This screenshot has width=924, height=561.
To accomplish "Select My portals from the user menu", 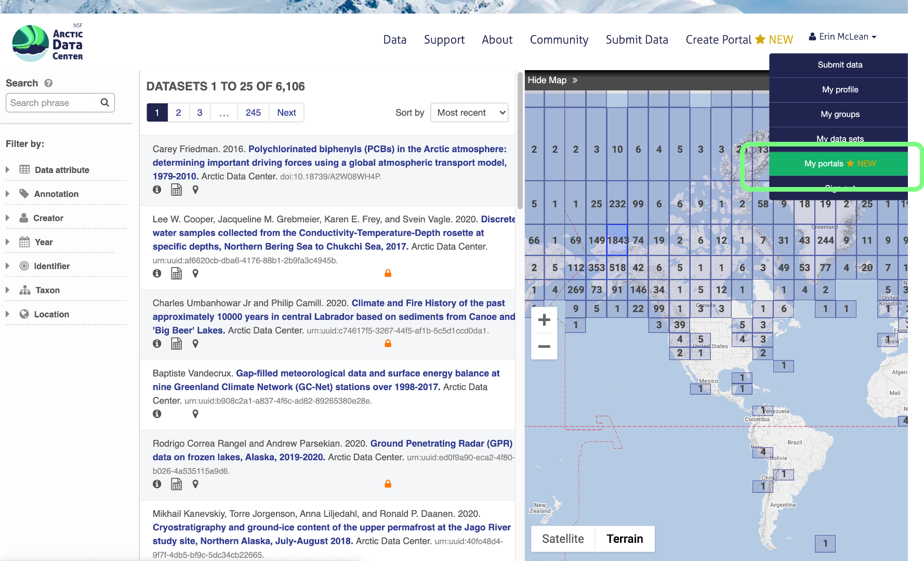I will (839, 164).
